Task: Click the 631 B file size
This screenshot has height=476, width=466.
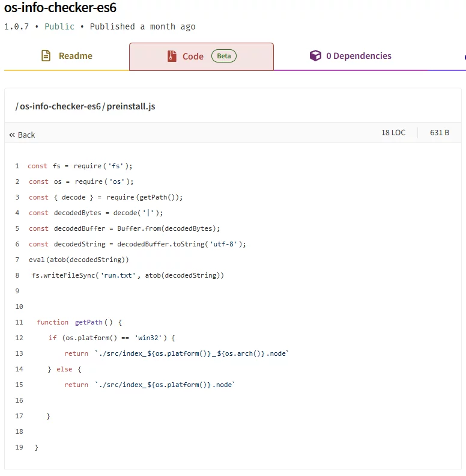Action: 440,133
